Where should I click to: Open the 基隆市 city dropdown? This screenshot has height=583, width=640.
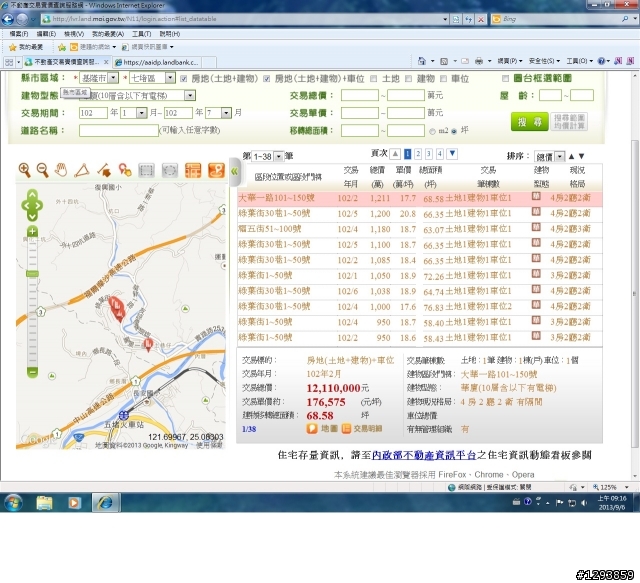tap(99, 78)
